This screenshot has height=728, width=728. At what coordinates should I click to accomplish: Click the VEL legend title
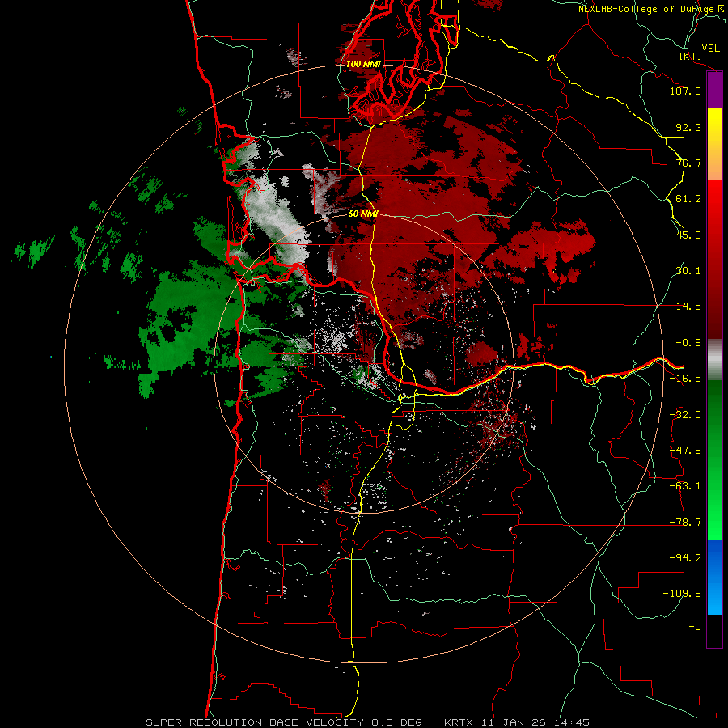coord(711,48)
